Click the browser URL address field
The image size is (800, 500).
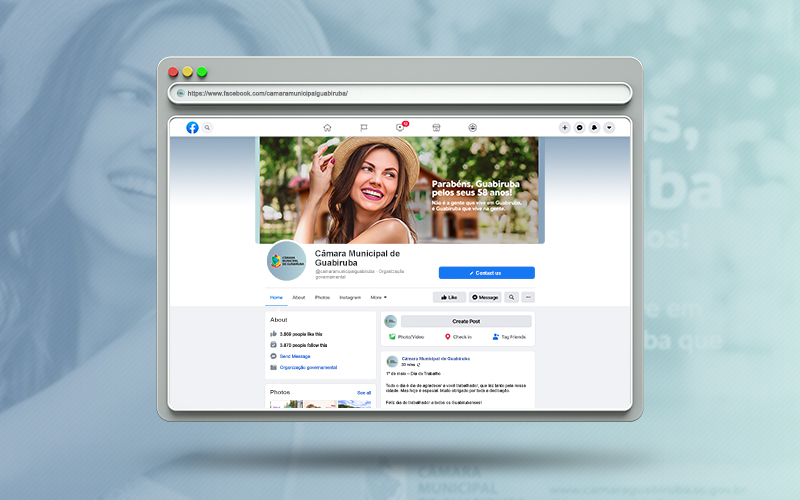click(400, 93)
